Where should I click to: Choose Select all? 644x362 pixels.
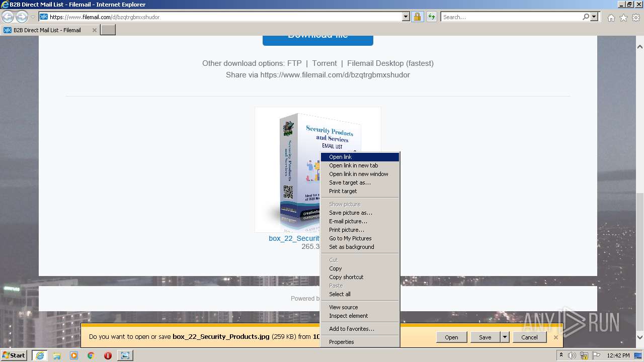tap(360, 294)
